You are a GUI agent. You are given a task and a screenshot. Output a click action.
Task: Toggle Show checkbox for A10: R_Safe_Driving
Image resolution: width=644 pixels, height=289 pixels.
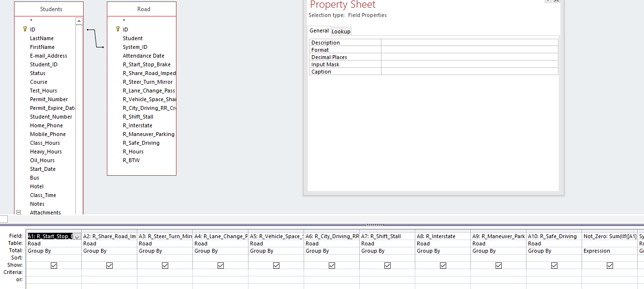[x=554, y=265]
